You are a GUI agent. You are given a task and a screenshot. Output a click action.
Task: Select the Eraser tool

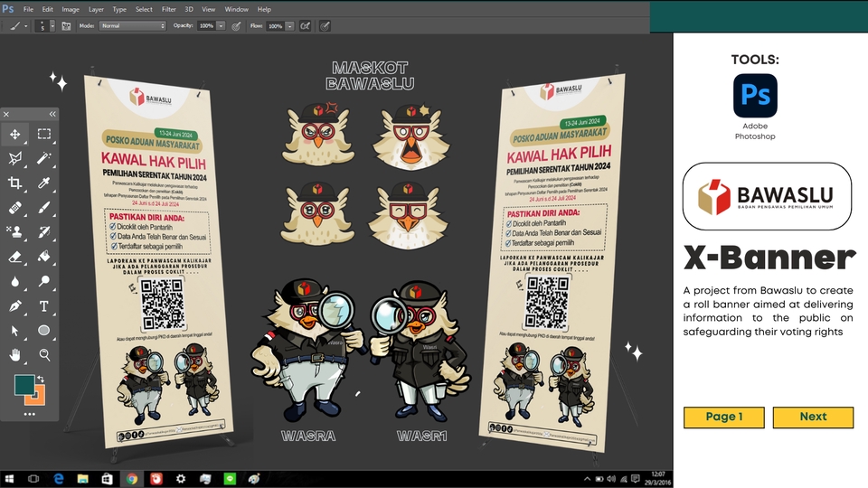15,257
